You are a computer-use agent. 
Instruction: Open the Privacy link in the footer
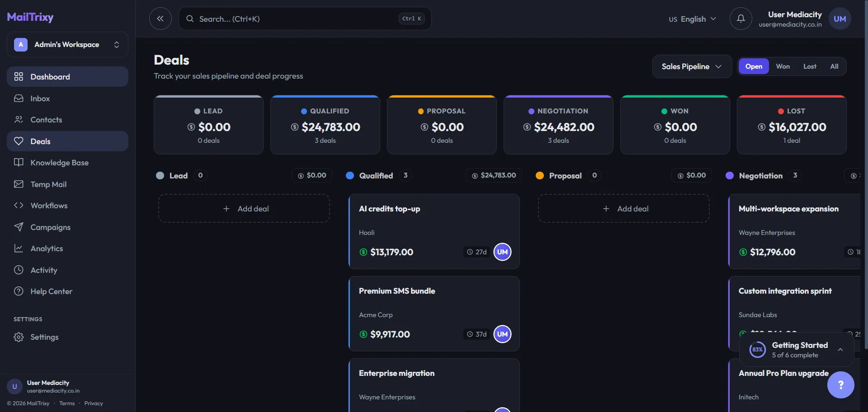(94, 403)
